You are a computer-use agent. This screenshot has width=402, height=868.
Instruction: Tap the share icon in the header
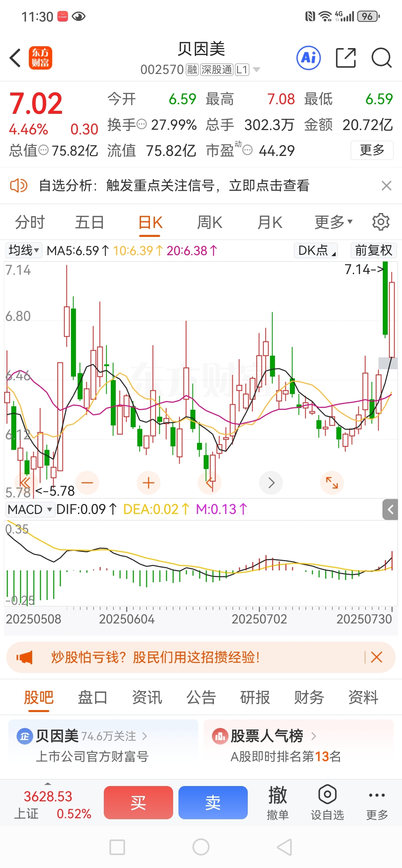click(346, 58)
